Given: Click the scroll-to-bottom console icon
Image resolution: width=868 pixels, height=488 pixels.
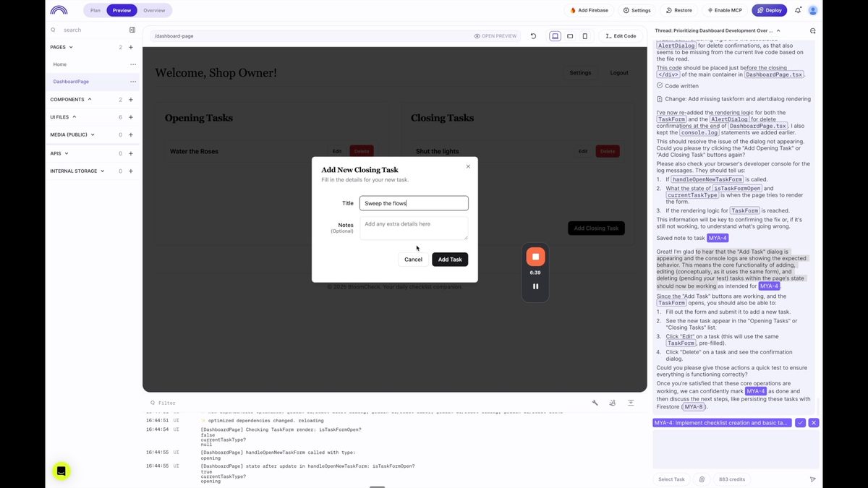Looking at the screenshot, I should tap(631, 403).
